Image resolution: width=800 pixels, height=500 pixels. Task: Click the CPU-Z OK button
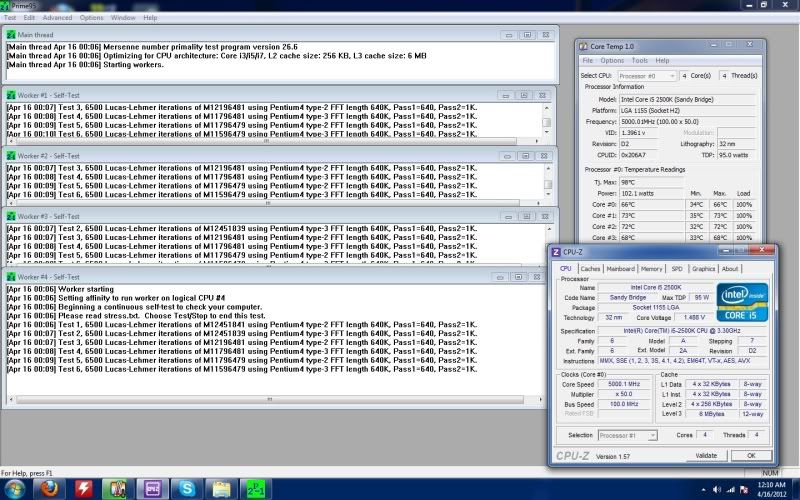click(x=751, y=456)
